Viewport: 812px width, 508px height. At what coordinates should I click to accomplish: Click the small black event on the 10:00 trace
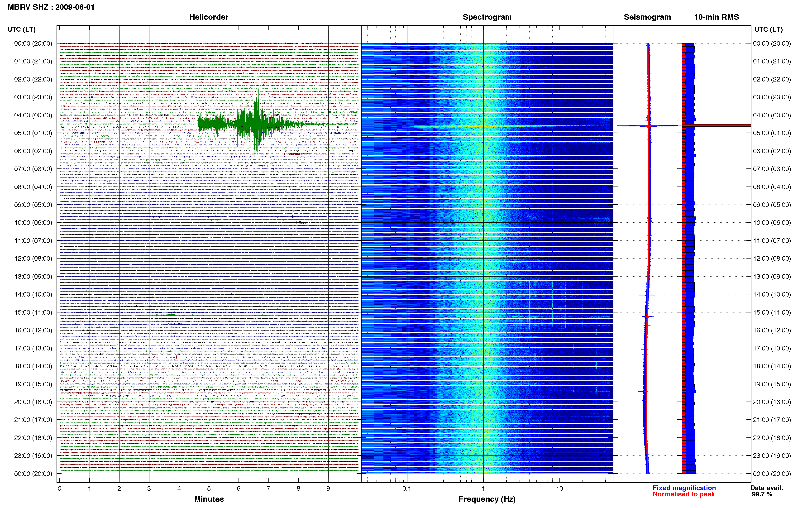point(299,222)
